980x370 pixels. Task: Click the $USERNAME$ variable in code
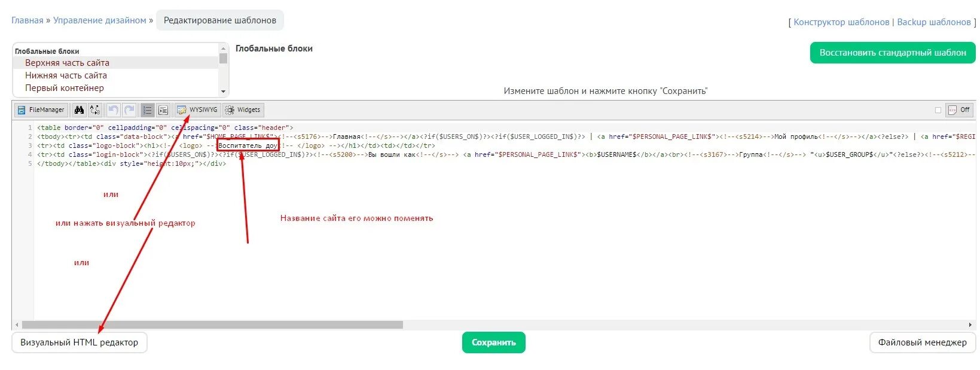click(x=616, y=154)
